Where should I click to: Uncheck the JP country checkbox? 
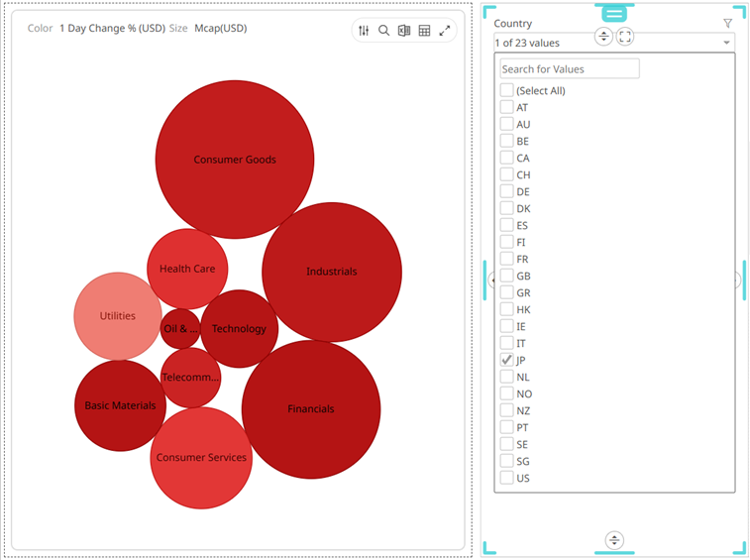tap(506, 360)
